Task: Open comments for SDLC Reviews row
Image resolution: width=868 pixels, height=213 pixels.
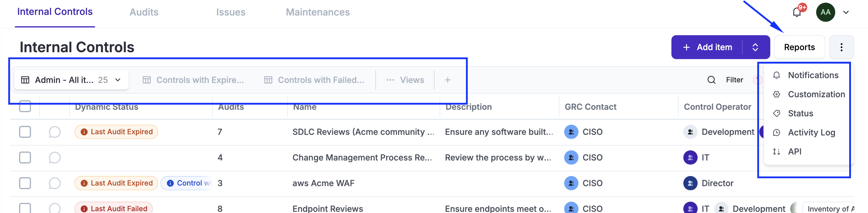Action: 55,132
